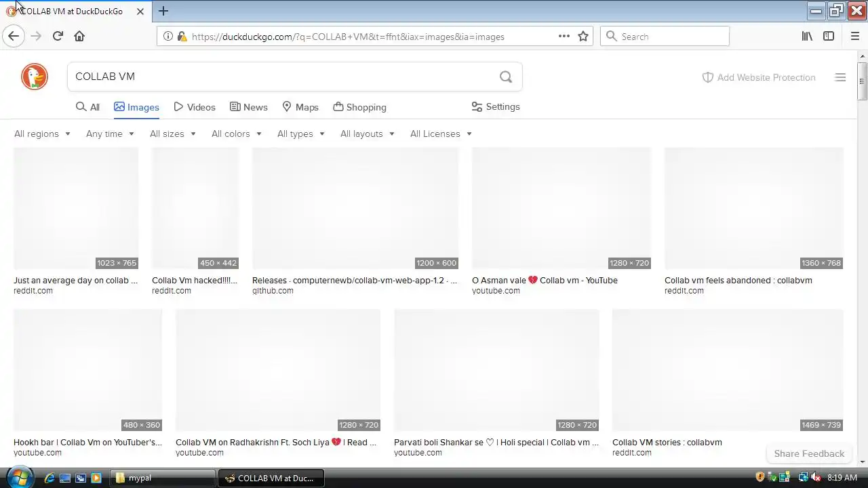Show the sidebars panel
Image resolution: width=868 pixels, height=488 pixels.
[x=829, y=37]
